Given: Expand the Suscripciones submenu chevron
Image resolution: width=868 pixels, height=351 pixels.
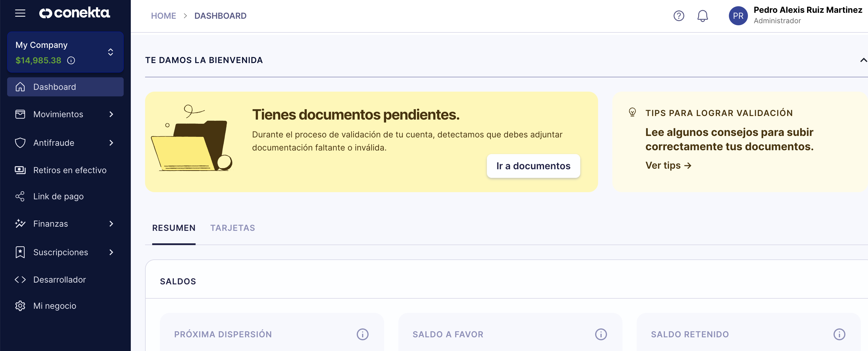Looking at the screenshot, I should pyautogui.click(x=111, y=252).
